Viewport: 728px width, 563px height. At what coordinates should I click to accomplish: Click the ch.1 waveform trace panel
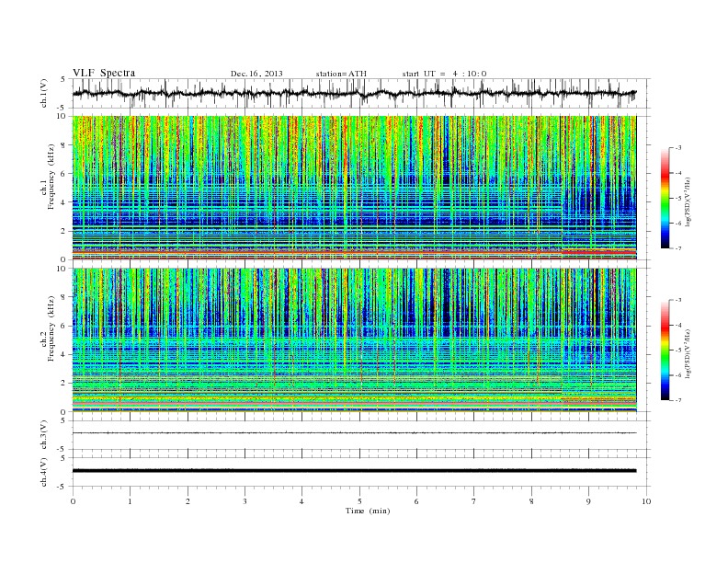tap(361, 93)
